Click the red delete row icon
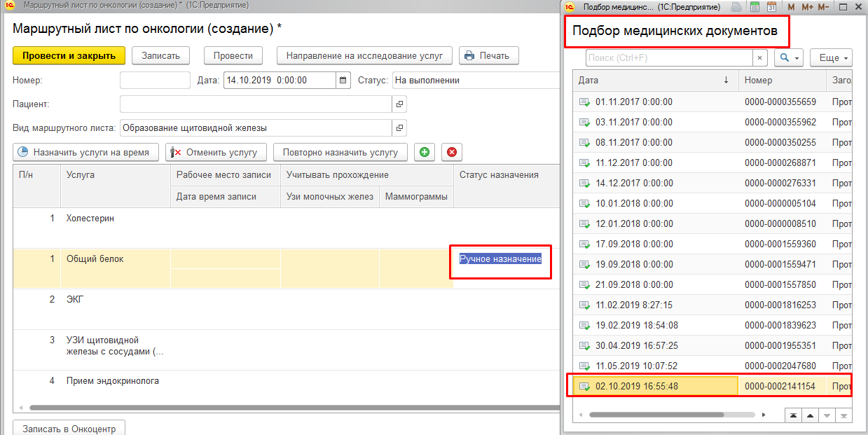 pos(452,152)
